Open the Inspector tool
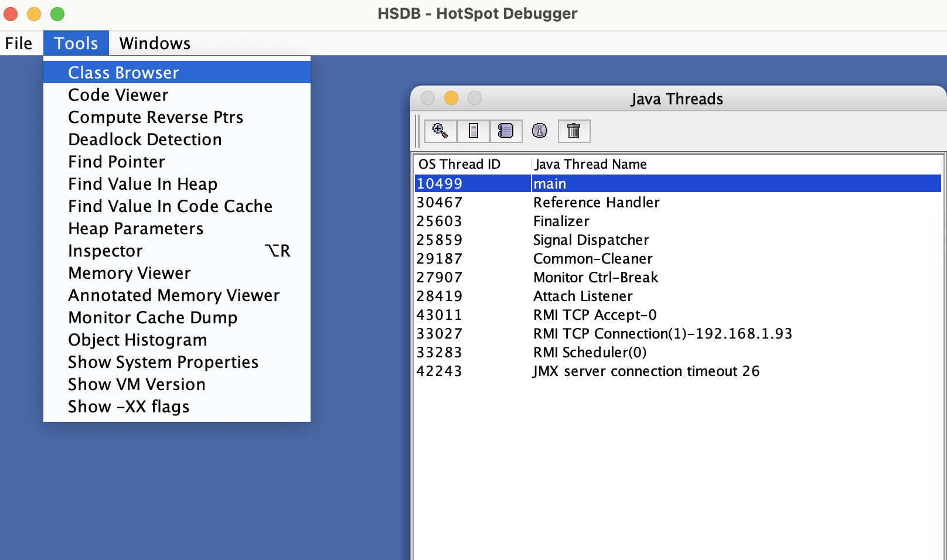This screenshot has height=560, width=947. tap(177, 251)
